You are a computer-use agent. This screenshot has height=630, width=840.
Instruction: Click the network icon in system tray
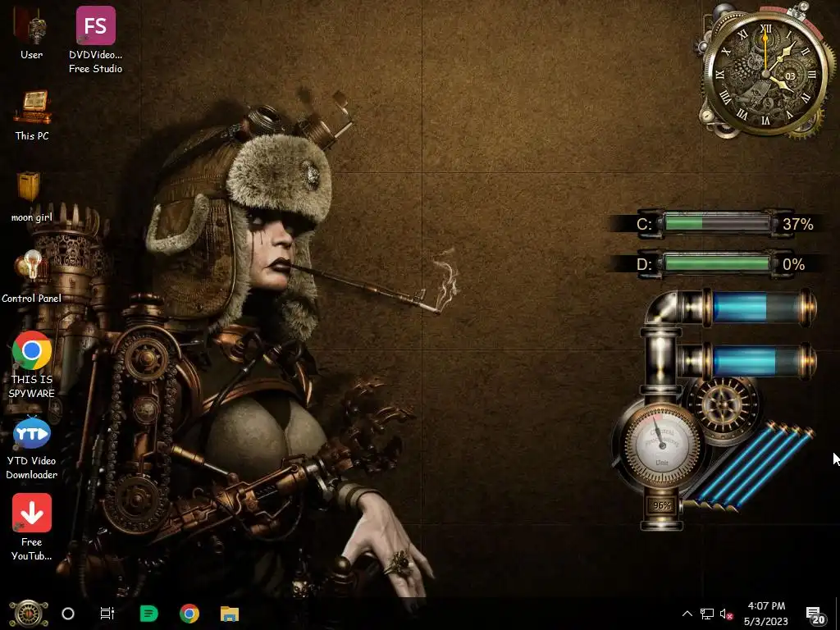click(707, 614)
